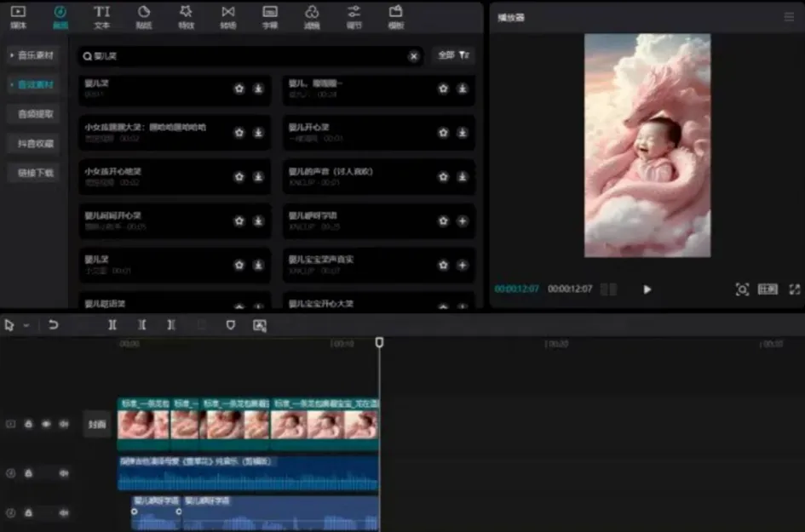
Task: Click the shield marker icon in timeline toolbar
Action: point(230,325)
